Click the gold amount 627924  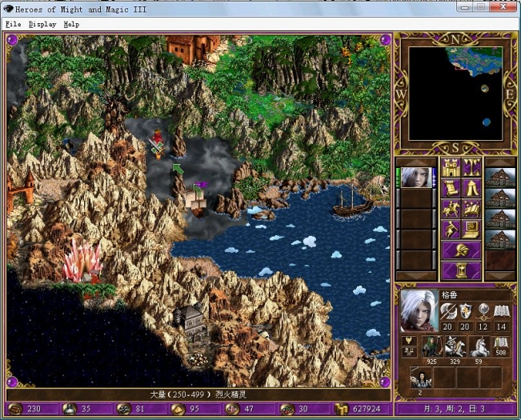tap(367, 409)
